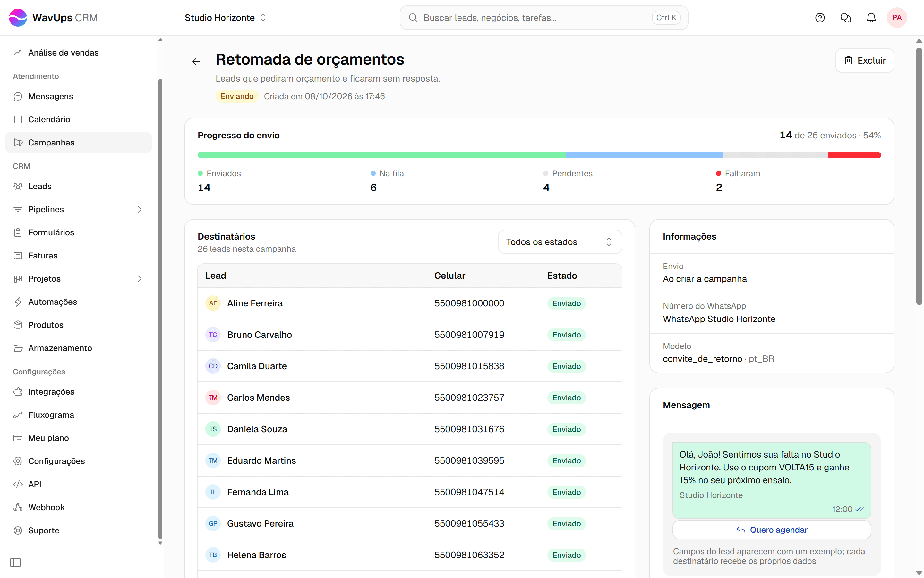Image resolution: width=924 pixels, height=578 pixels.
Task: Click Gustavo Pereira's Enviado status badge
Action: 566,524
